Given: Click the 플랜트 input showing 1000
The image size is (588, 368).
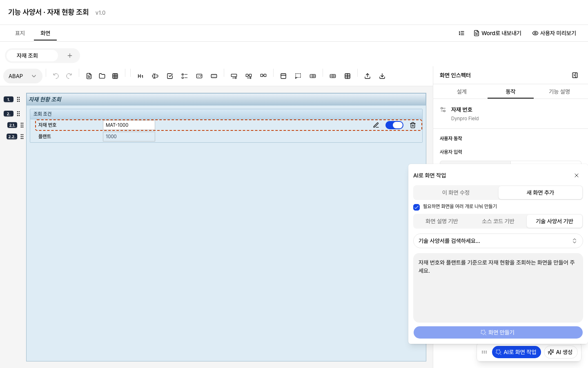Looking at the screenshot, I should pyautogui.click(x=129, y=137).
